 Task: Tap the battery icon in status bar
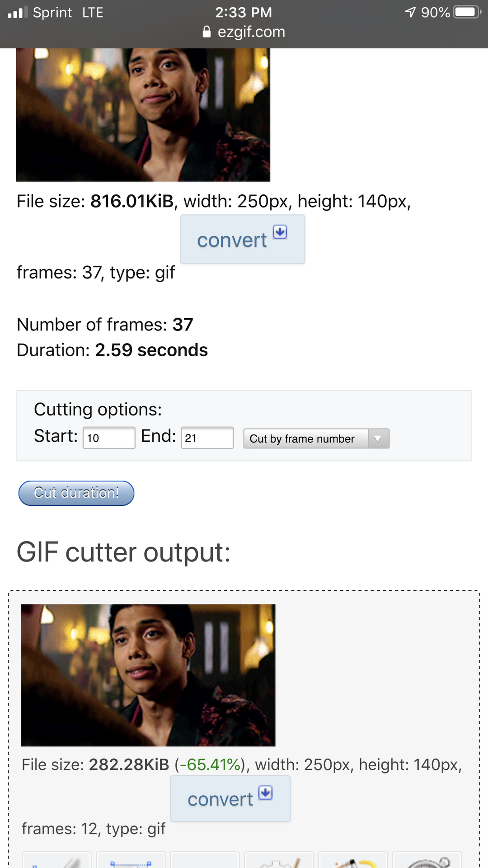[x=467, y=12]
